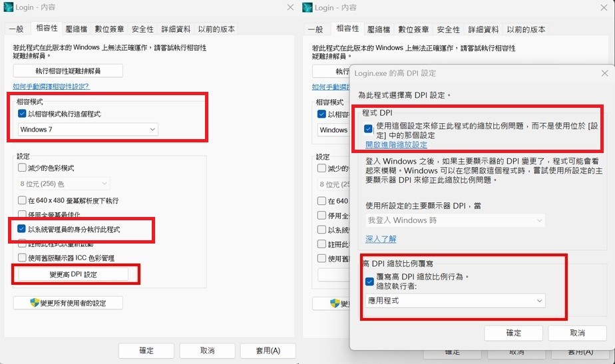Click shield icon on left 變更所有使用者的設定 button

35,303
